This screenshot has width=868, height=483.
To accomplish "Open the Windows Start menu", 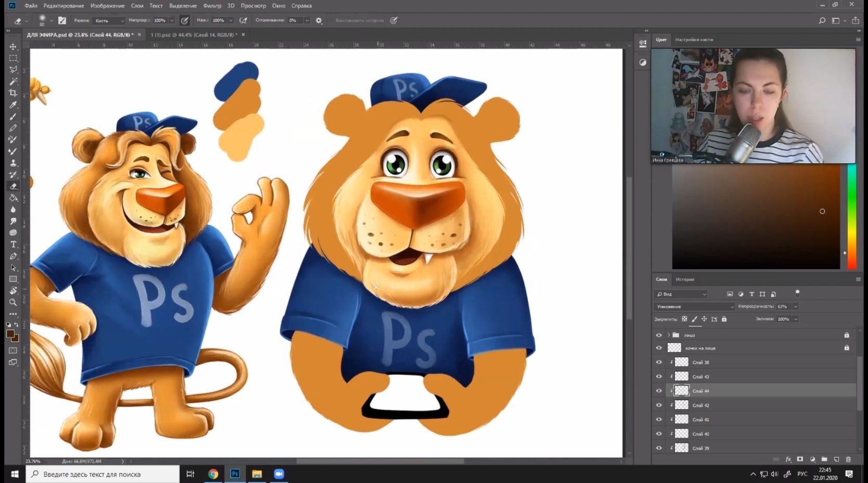I will (x=15, y=474).
